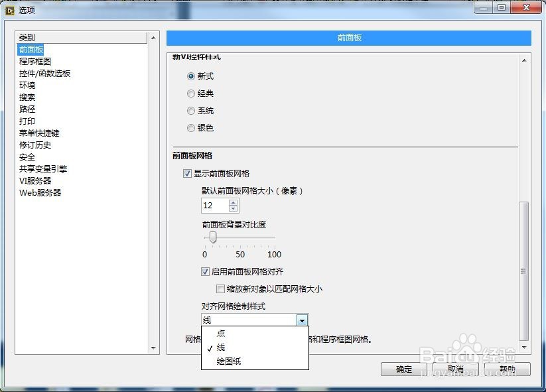Enable 缩放新对象以匹配网格大小 checkbox
Screen dimensions: 546x392
click(x=220, y=289)
